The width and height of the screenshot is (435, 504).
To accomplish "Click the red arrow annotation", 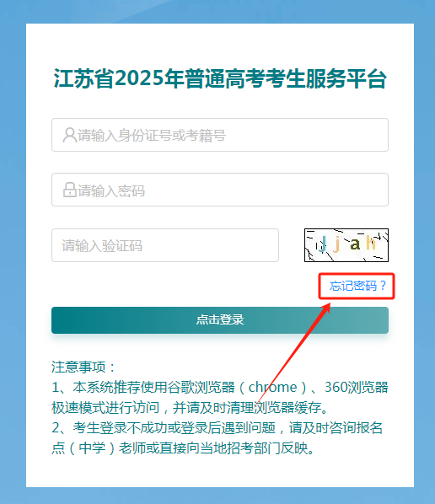I will click(293, 352).
